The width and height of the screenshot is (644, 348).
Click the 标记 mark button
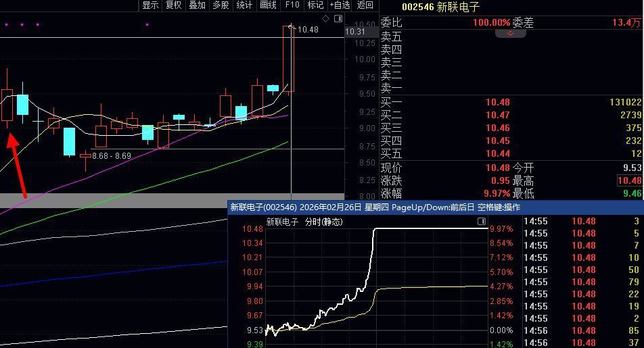[x=315, y=5]
